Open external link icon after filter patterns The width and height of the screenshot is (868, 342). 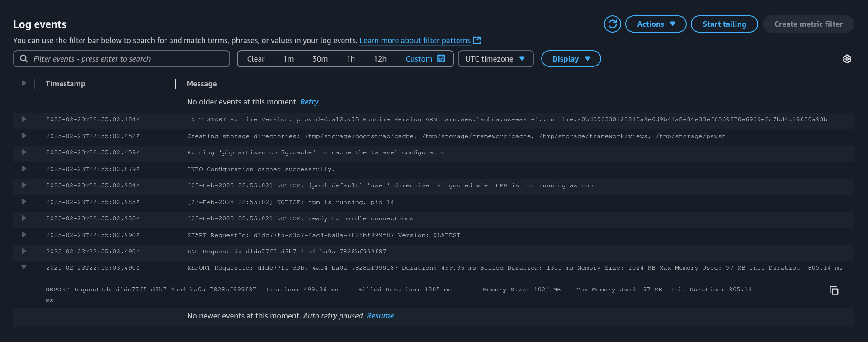click(x=476, y=40)
